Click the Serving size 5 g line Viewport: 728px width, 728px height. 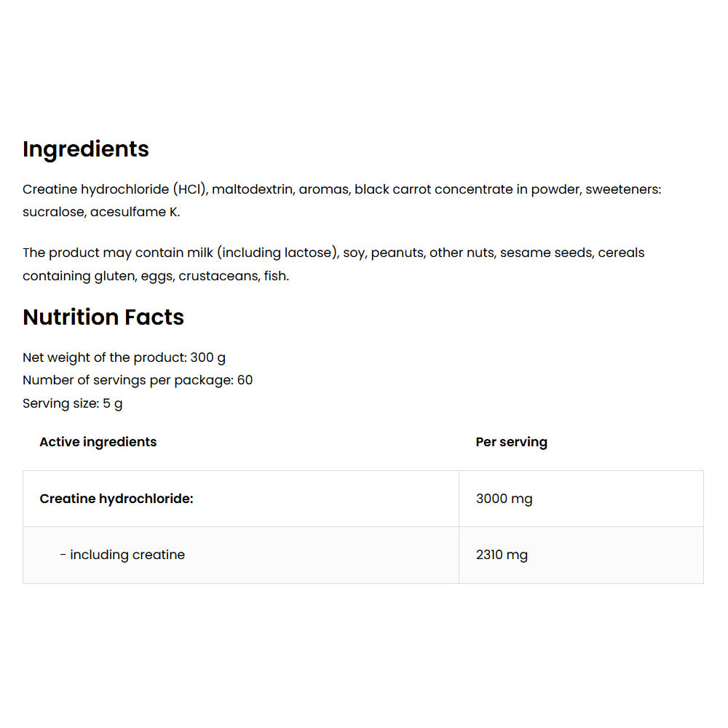(x=73, y=404)
